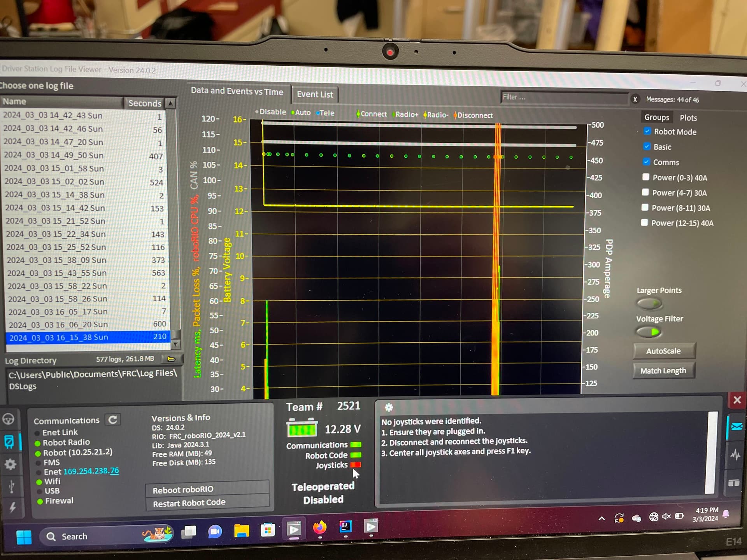Screen dimensions: 747x560
Task: Browse log directory with folder icon
Action: pos(172,359)
